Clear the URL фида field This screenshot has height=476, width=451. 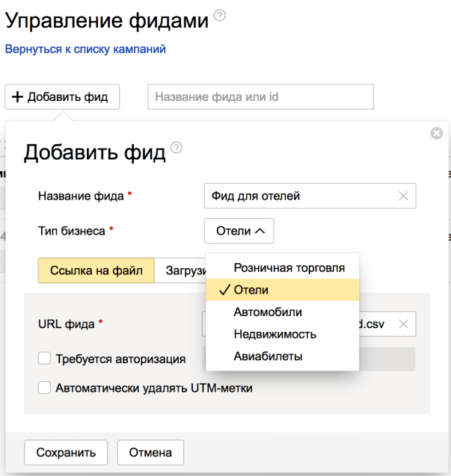403,324
